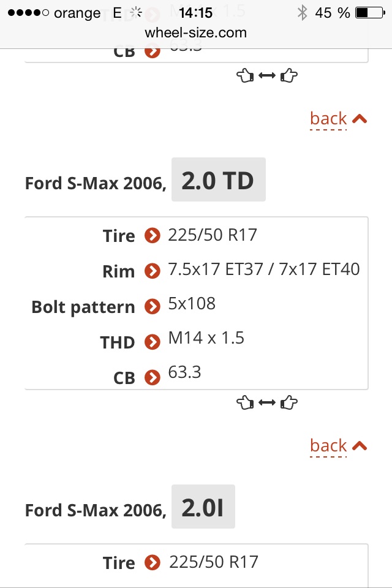The image size is (392, 588).
Task: Click the up chevron beside the upper back link
Action: 360,119
